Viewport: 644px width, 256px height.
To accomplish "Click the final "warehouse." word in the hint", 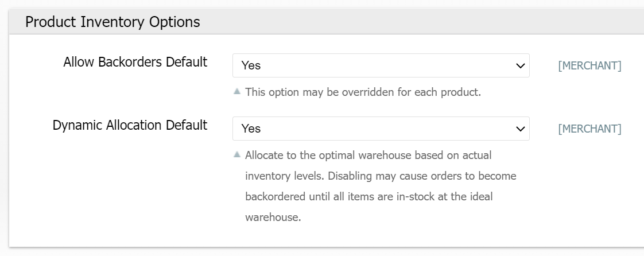I will pos(273,218).
